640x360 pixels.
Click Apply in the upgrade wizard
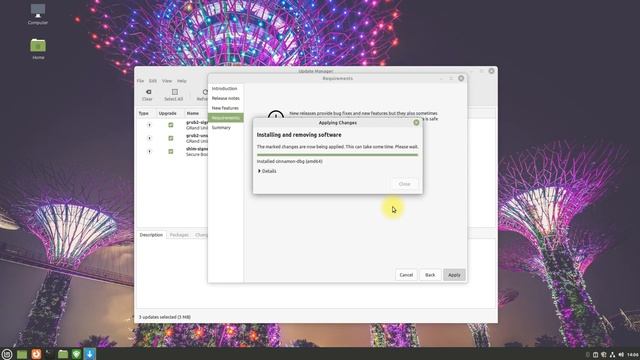click(x=454, y=275)
